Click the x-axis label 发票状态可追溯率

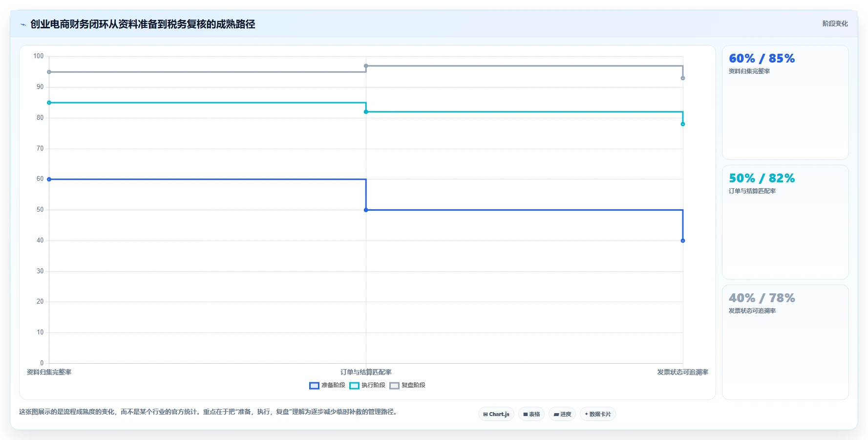click(x=683, y=372)
